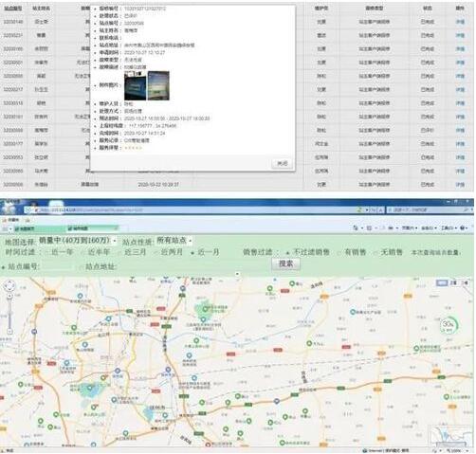The height and width of the screenshot is (454, 476).
Task: Click the Internet protected mode status indicator
Action: tap(386, 450)
